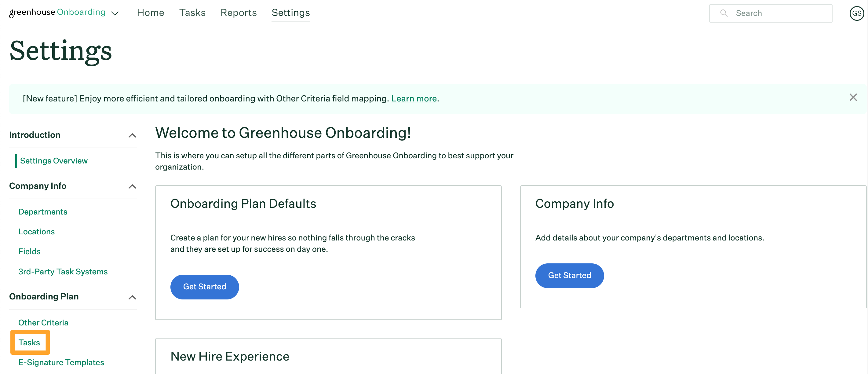Click the Welcome to Greenhouse Onboarding heading
The height and width of the screenshot is (374, 868).
(x=283, y=133)
